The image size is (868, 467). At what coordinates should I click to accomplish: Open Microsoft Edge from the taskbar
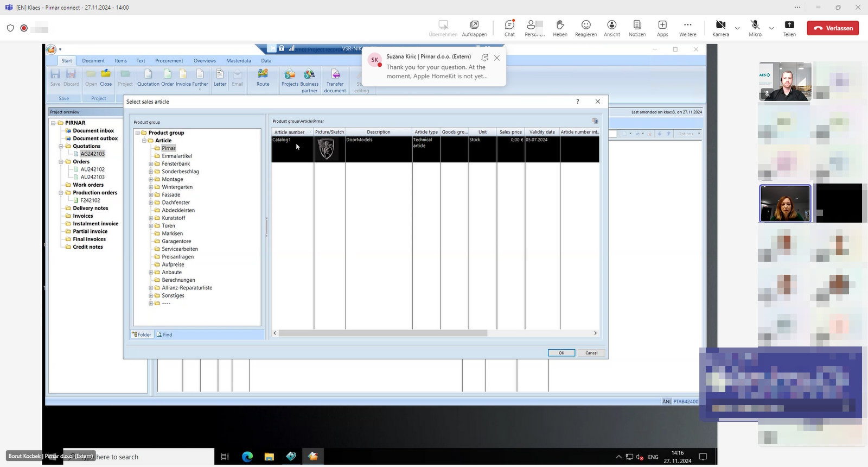[247, 457]
